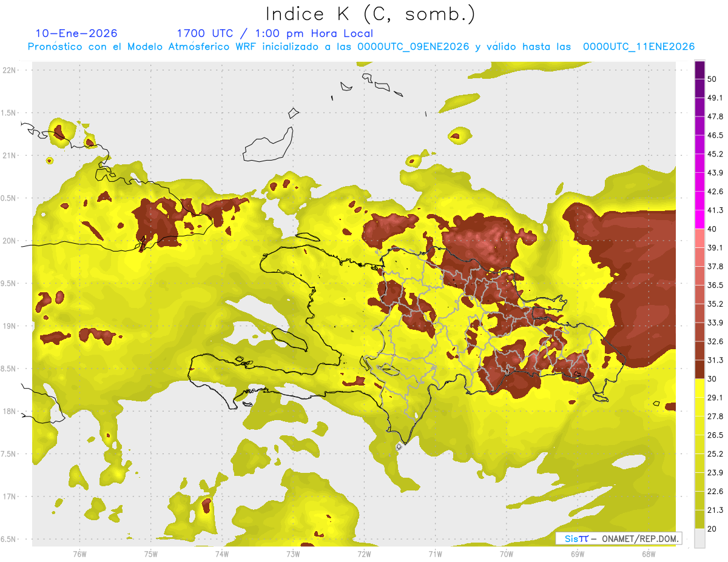Click the "21N" latitude label
This screenshot has width=728, height=562.
pos(9,155)
